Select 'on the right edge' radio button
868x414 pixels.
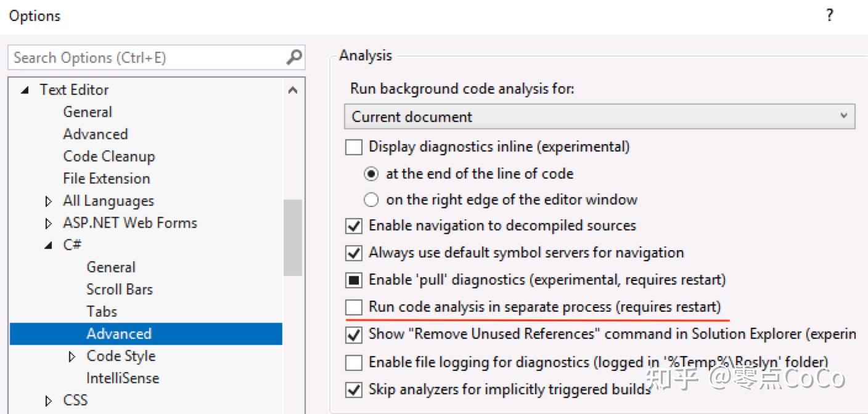(x=371, y=200)
